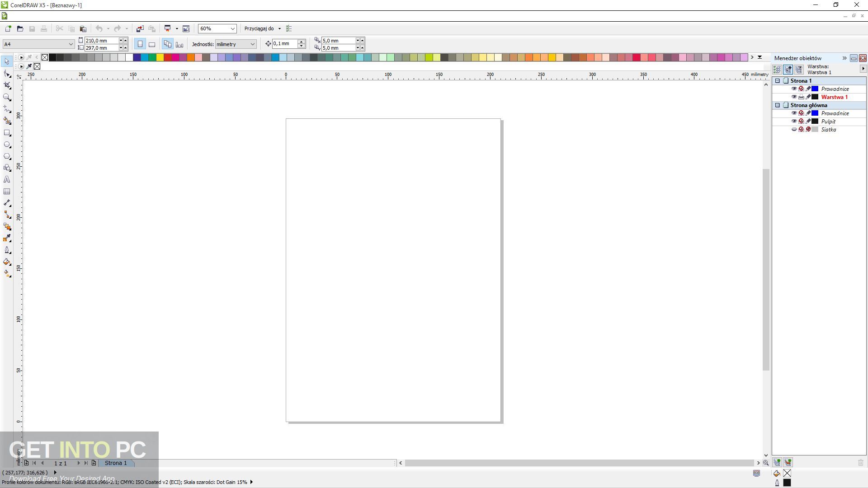This screenshot has height=488, width=868.
Task: Click the Welcome Screen icon
Action: [x=186, y=28]
